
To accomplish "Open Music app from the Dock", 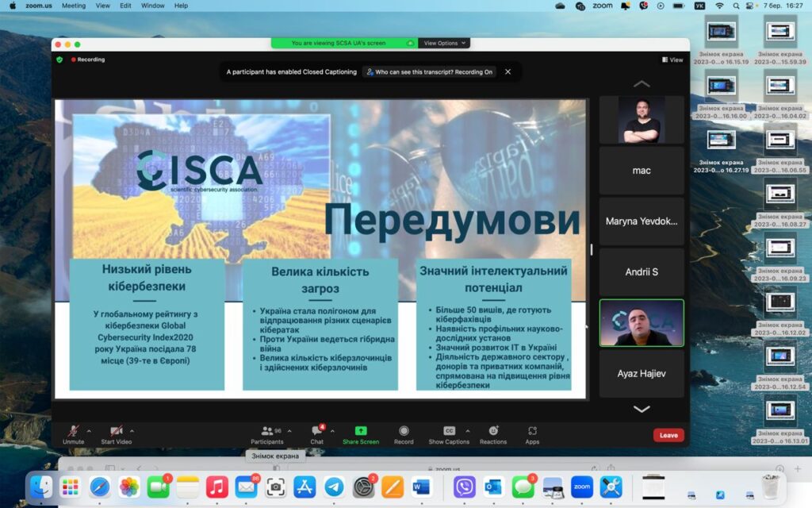I will tap(217, 487).
